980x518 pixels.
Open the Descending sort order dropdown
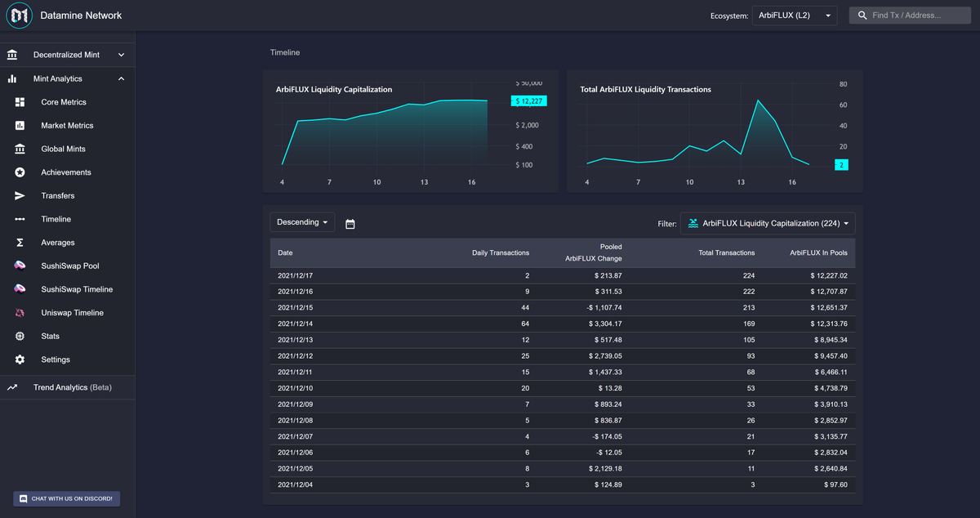click(301, 221)
